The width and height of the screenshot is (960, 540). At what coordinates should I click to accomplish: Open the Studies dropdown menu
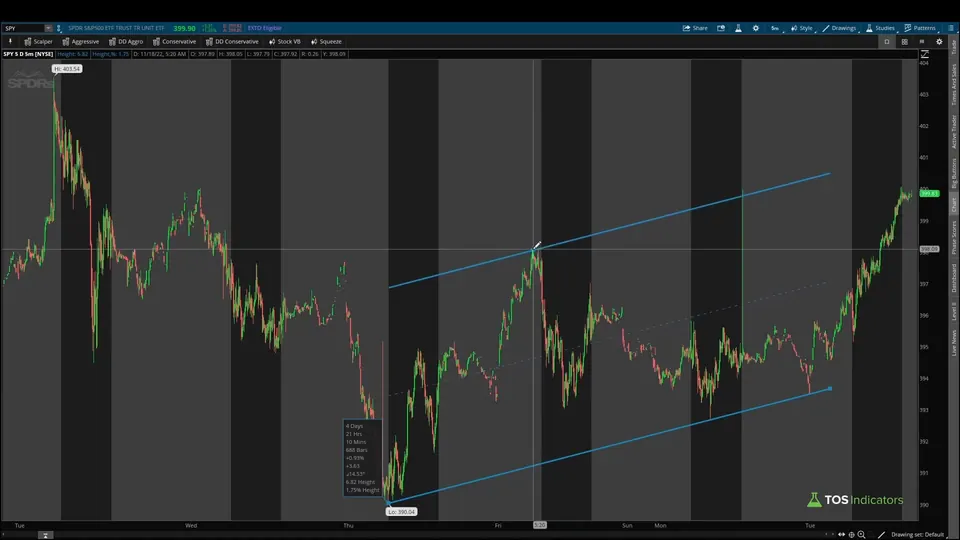pos(880,28)
